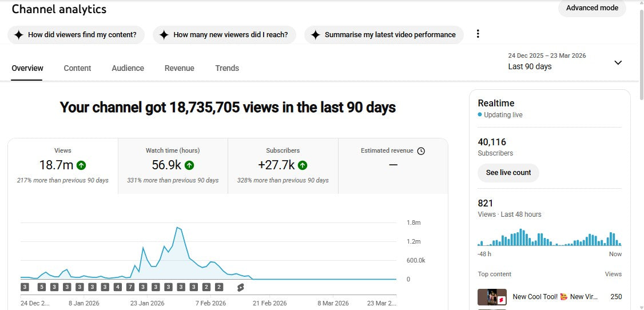Click the 821 views last 48 hours value
Image resolution: width=644 pixels, height=310 pixels.
point(486,203)
